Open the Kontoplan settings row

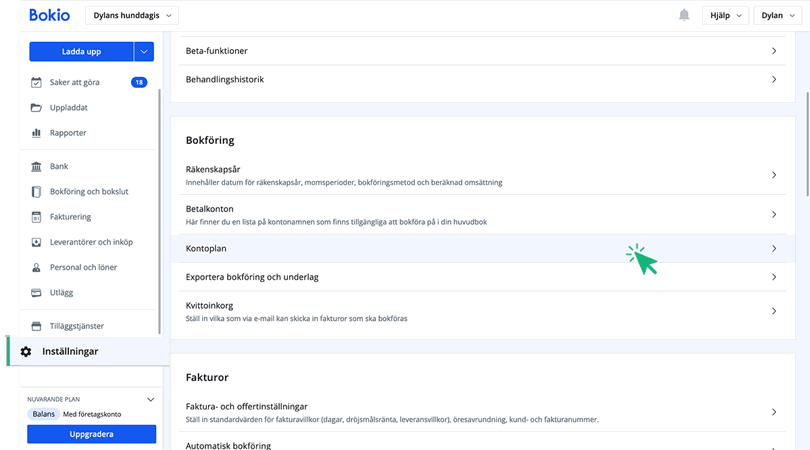[480, 248]
